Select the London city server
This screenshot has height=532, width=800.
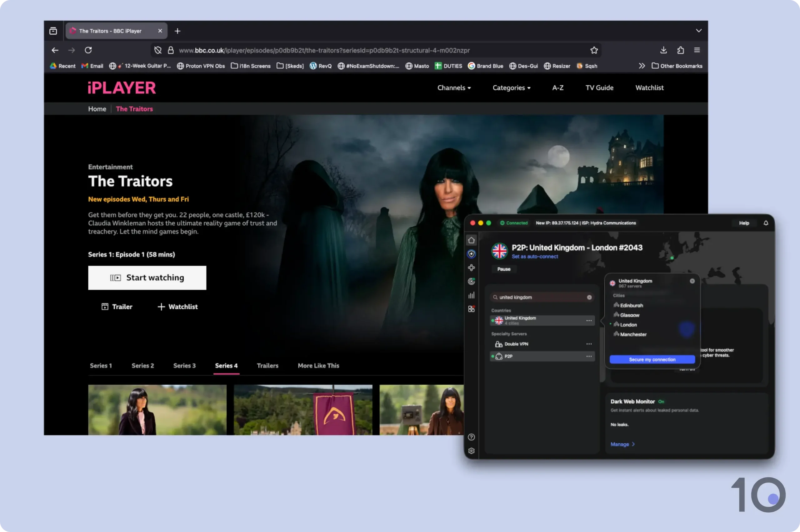point(628,325)
